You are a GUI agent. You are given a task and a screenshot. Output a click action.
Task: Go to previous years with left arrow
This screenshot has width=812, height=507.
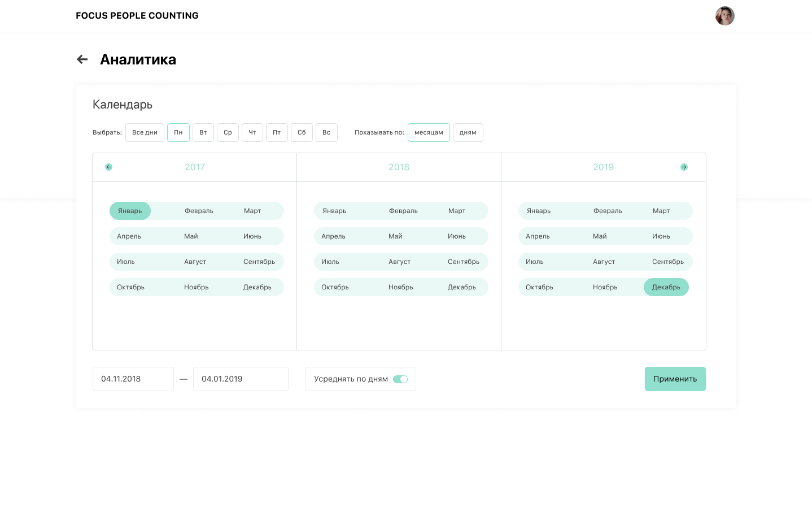(x=109, y=167)
